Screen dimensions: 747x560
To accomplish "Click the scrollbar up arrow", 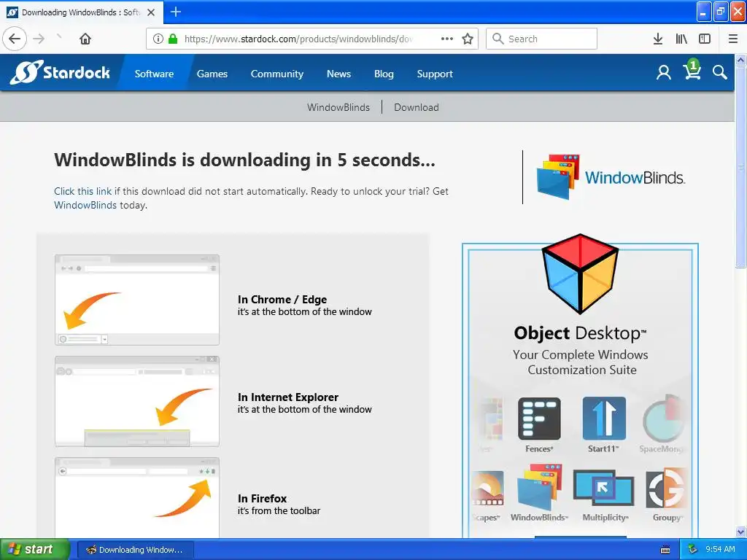I will 740,60.
